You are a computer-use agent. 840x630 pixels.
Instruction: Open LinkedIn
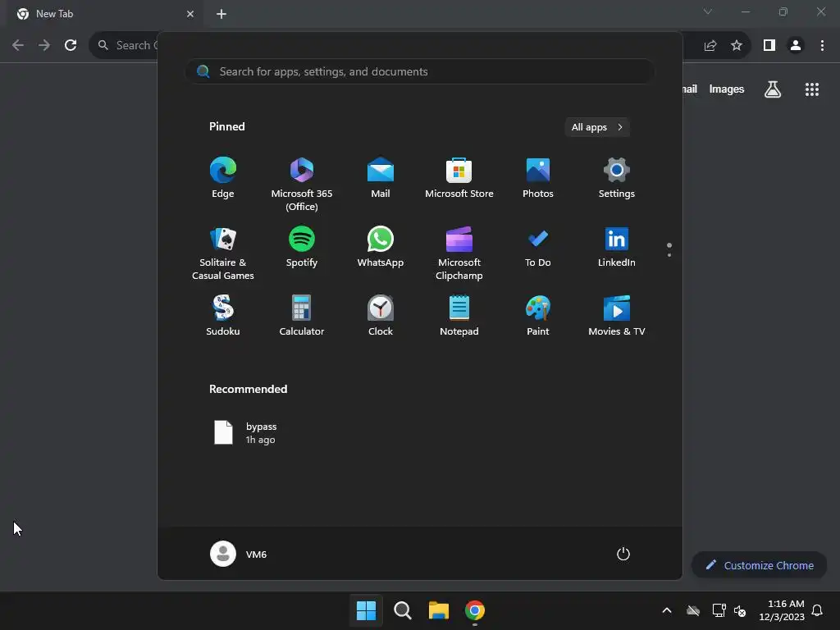tap(617, 247)
